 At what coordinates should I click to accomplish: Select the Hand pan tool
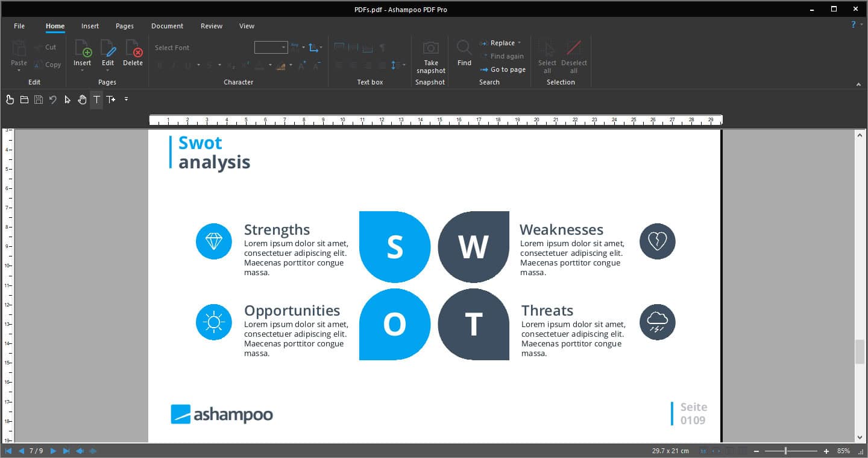(82, 100)
